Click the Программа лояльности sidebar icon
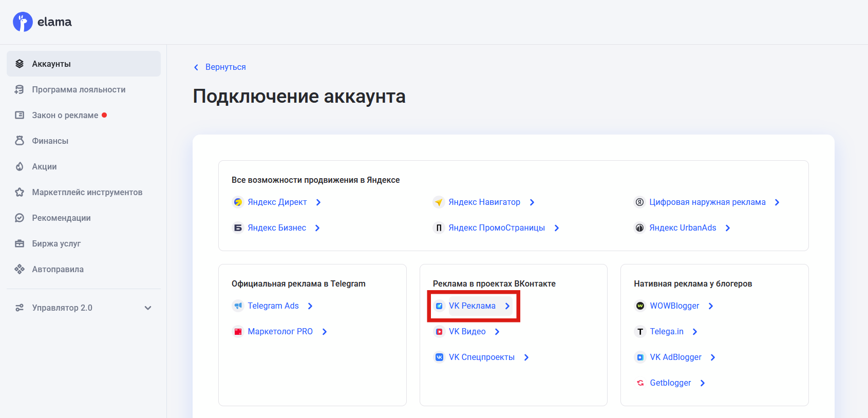This screenshot has height=418, width=868. coord(20,89)
